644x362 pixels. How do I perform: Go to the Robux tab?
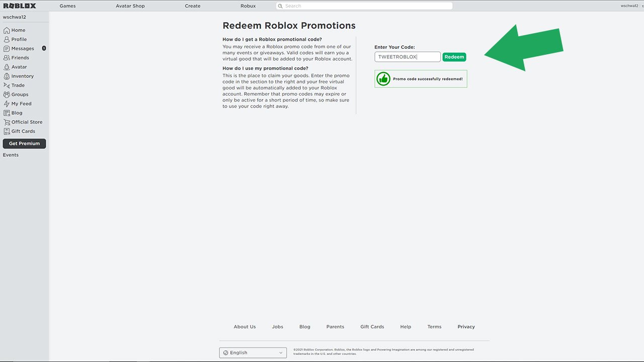point(248,6)
